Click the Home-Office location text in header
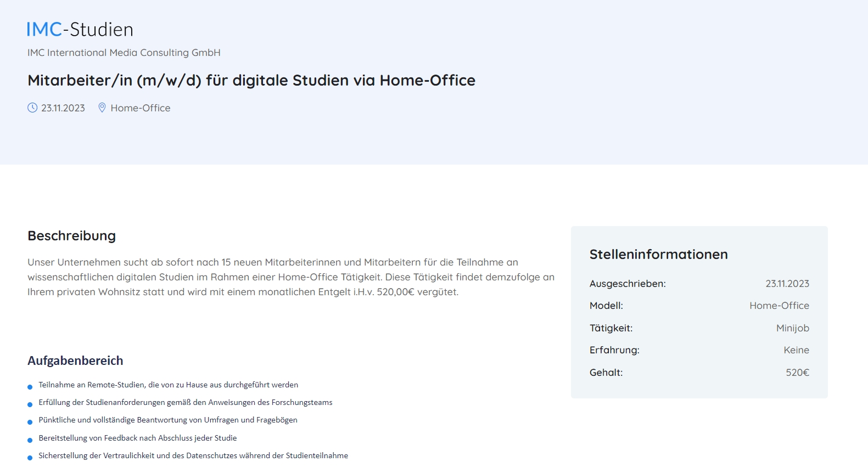 click(141, 108)
